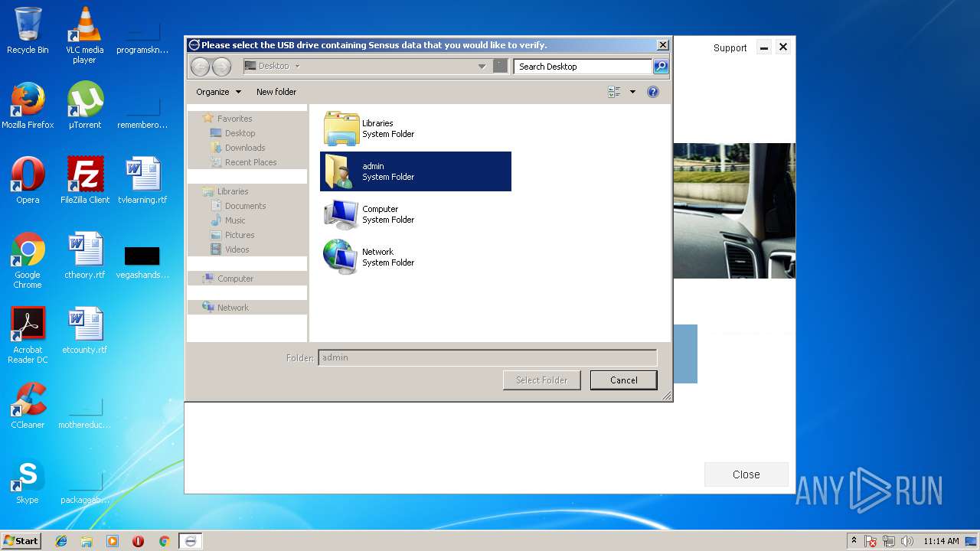
Task: Open the Start menu
Action: click(x=21, y=540)
